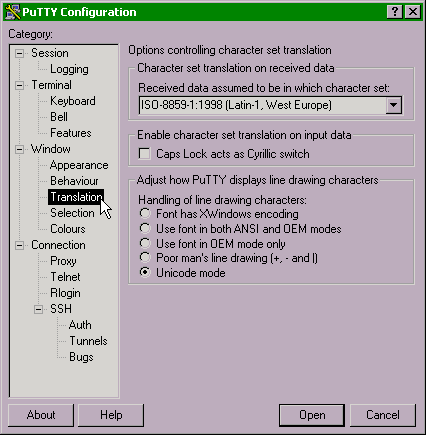Select Poor man's line drawing option

click(x=145, y=258)
